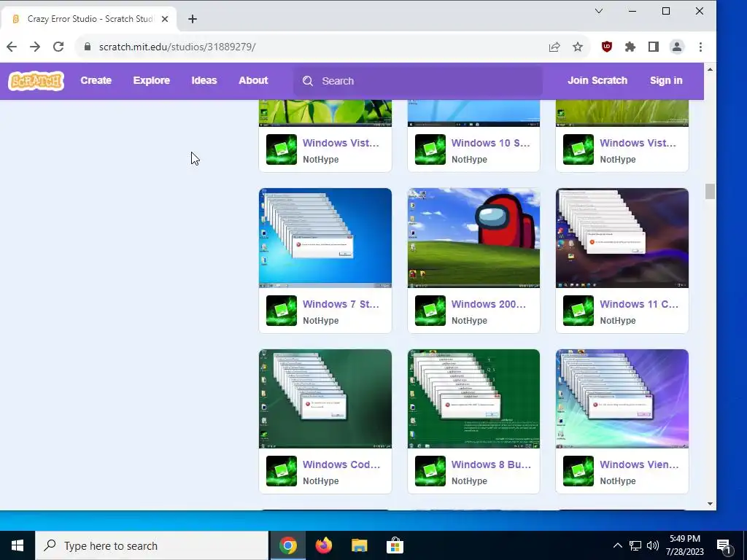Open Windows Vienna purple thumbnail
The image size is (747, 560).
tap(622, 399)
